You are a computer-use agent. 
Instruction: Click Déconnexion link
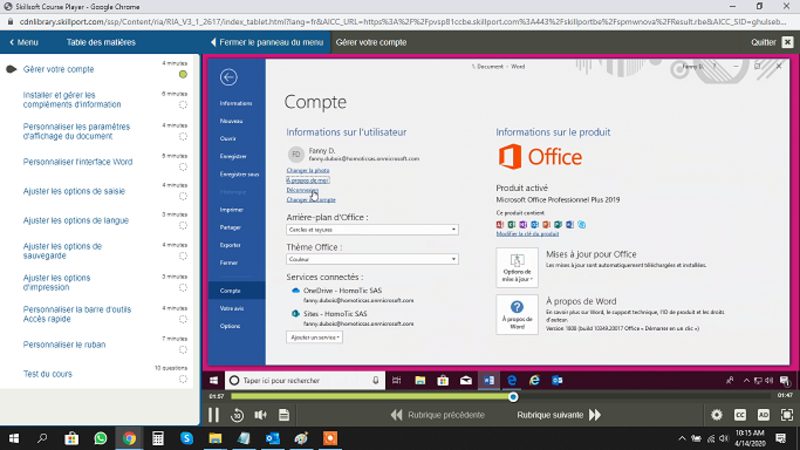[x=302, y=190]
